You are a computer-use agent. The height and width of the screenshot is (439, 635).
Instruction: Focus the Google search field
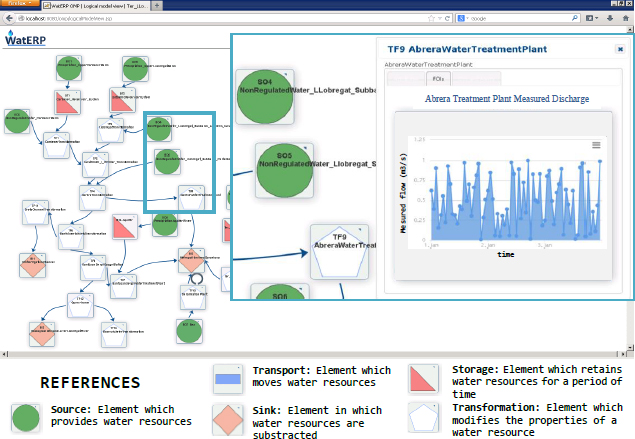(x=520, y=18)
